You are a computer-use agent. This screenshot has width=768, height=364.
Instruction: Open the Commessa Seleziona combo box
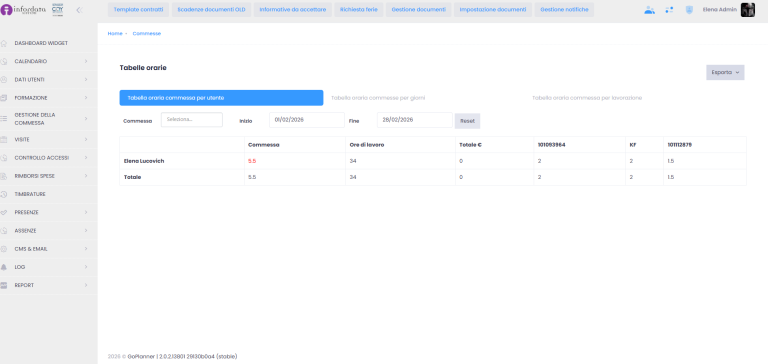pos(192,120)
